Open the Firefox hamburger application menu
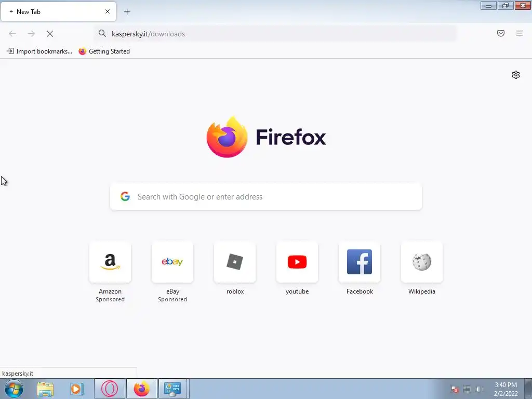This screenshot has width=532, height=399. pyautogui.click(x=520, y=33)
